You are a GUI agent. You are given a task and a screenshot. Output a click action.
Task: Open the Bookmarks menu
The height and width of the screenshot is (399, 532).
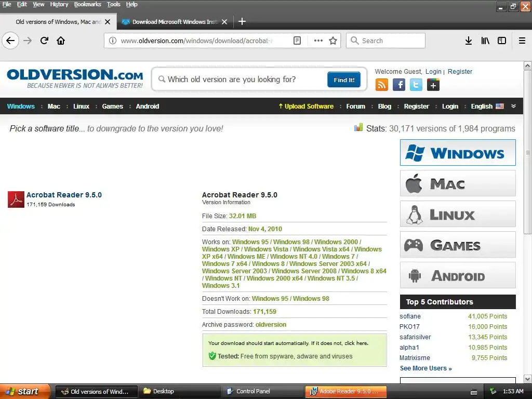tap(87, 4)
